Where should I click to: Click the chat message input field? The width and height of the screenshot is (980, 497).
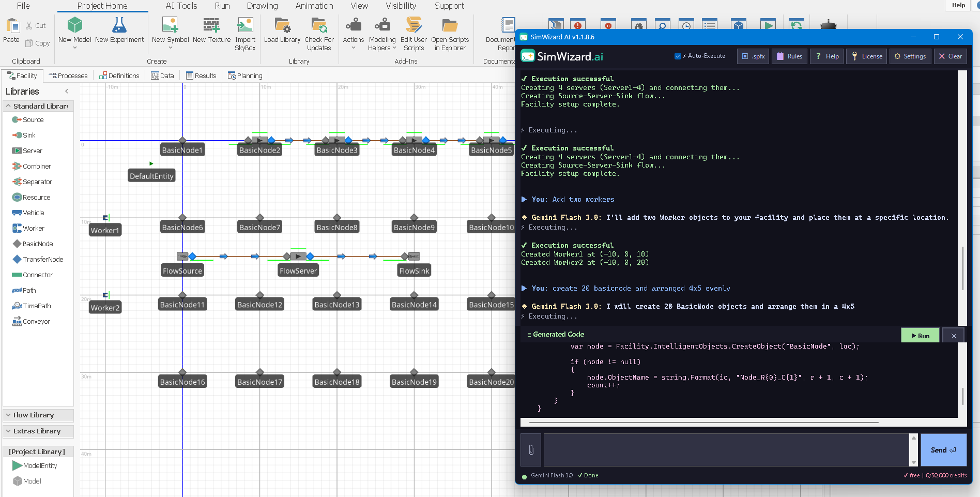click(726, 450)
